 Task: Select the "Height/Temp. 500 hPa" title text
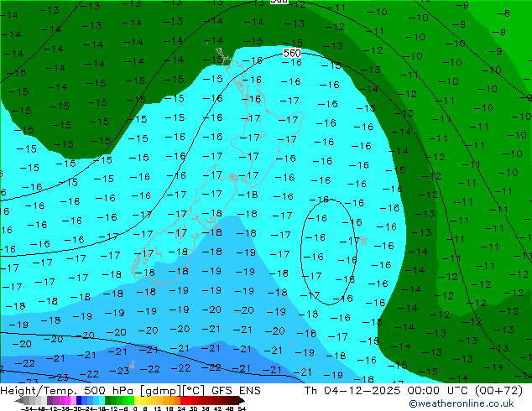pos(69,391)
